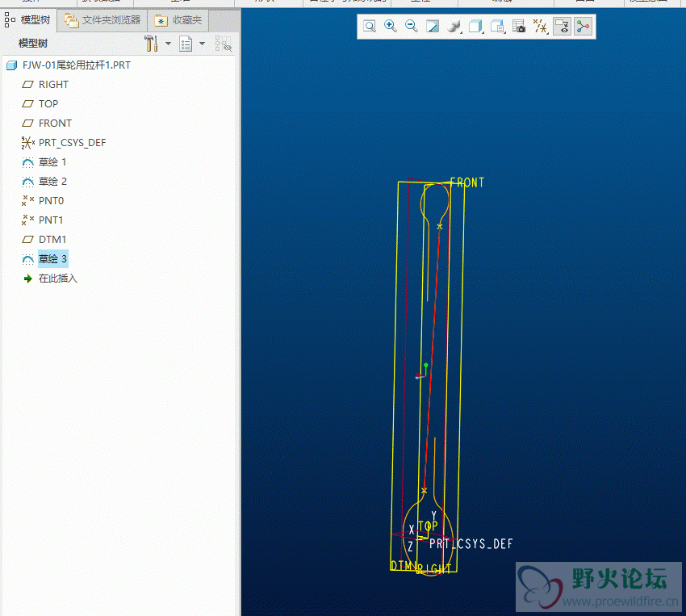686x616 pixels.
Task: Toggle the annotation display button
Action: 563,27
